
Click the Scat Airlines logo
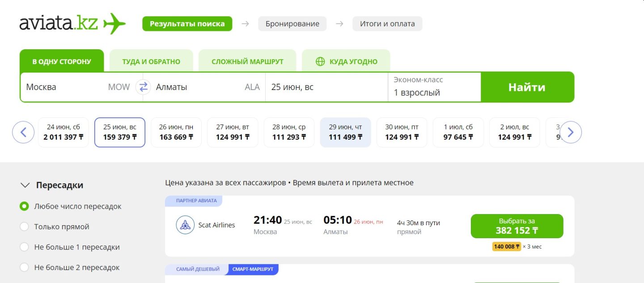point(185,225)
